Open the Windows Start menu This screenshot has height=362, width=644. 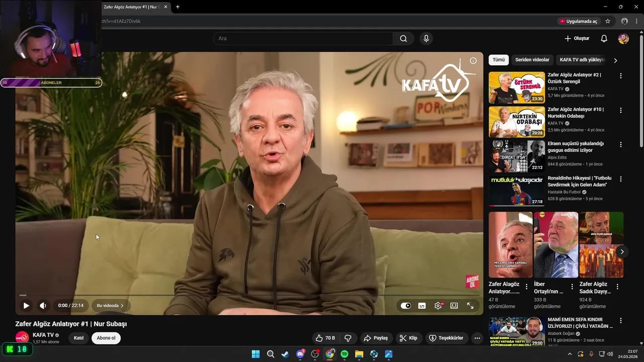click(x=256, y=354)
